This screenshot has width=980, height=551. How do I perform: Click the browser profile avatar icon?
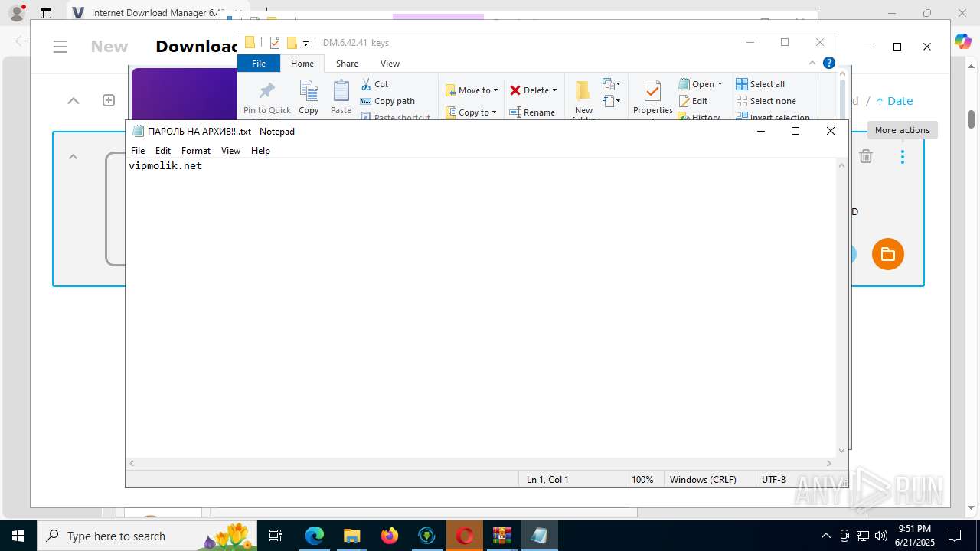16,13
